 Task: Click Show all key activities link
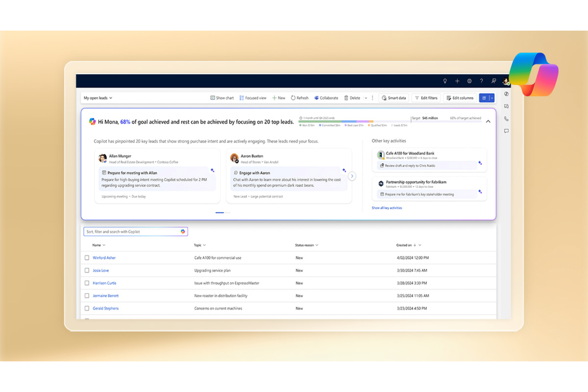tap(387, 208)
